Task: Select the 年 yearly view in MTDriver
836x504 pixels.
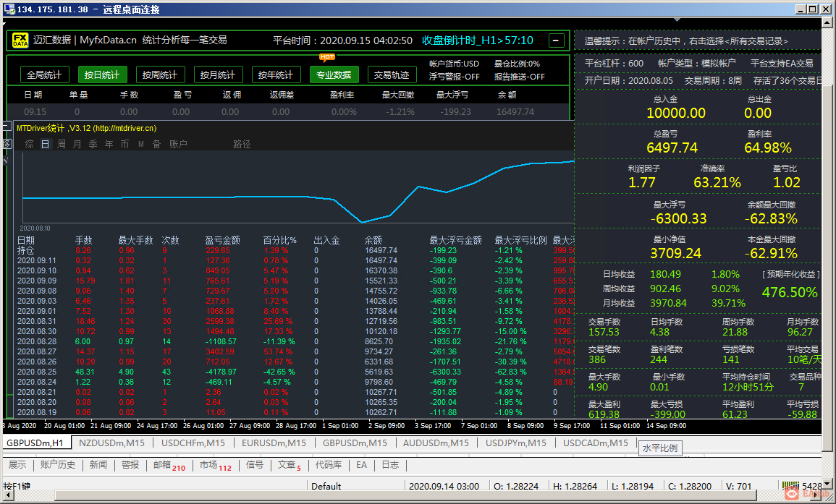Action: coord(109,144)
